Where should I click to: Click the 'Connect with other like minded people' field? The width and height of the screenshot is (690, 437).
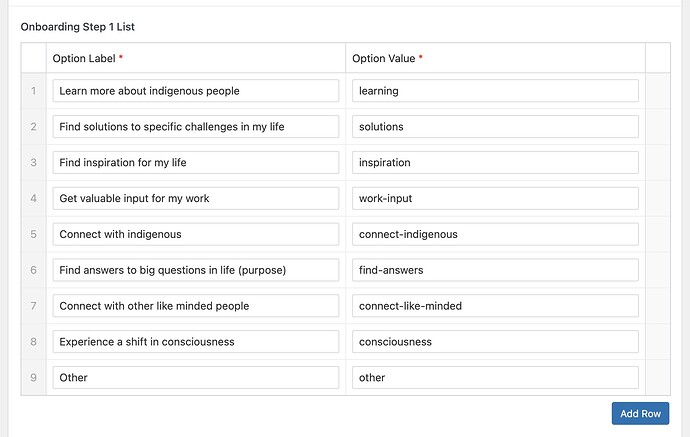point(196,306)
